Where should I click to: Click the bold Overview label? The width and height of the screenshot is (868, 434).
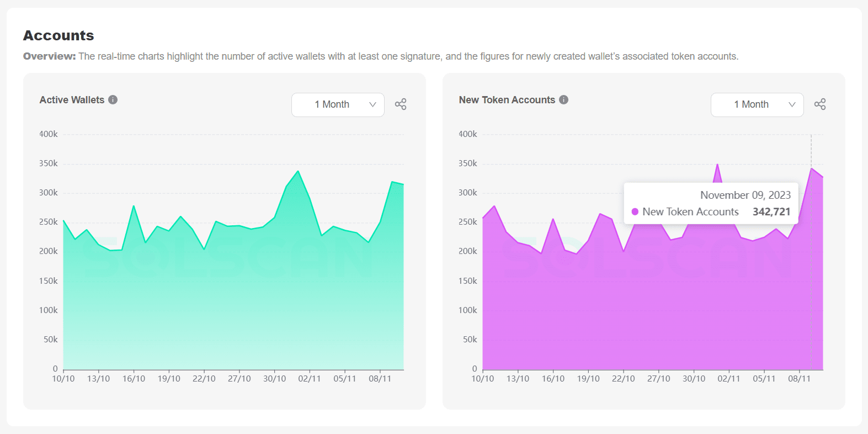pyautogui.click(x=49, y=56)
